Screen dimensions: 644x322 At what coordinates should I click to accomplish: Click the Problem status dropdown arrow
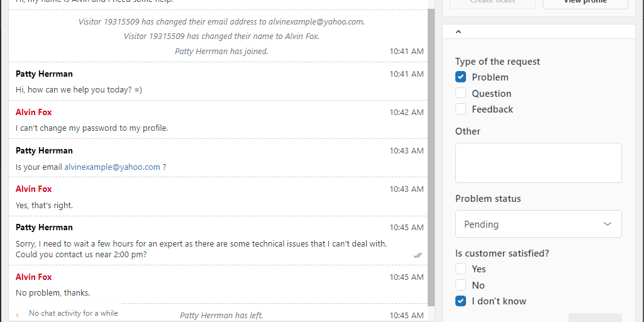click(608, 224)
